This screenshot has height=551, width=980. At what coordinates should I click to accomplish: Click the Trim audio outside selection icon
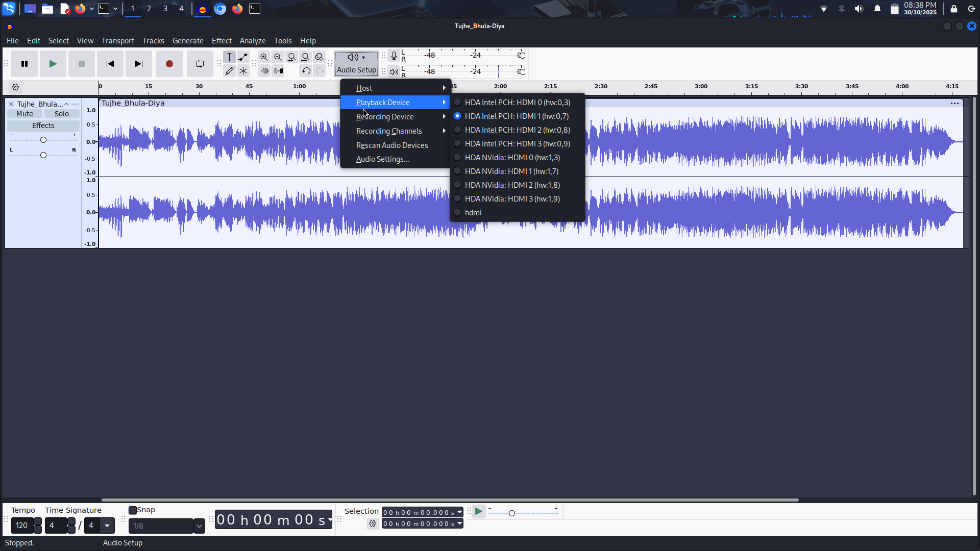pyautogui.click(x=264, y=71)
